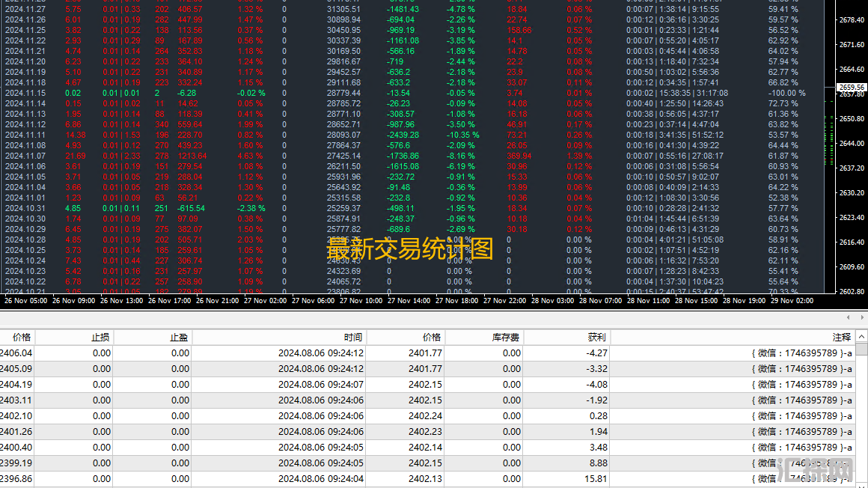Click the scroll-up arrow of the trade table

pos(861,338)
